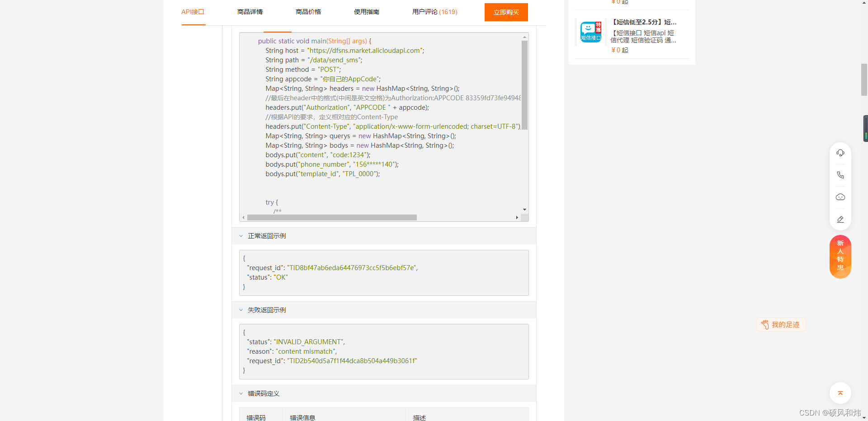Image resolution: width=868 pixels, height=421 pixels.
Task: Click the page vertical scrollbar thumb
Action: 864,80
